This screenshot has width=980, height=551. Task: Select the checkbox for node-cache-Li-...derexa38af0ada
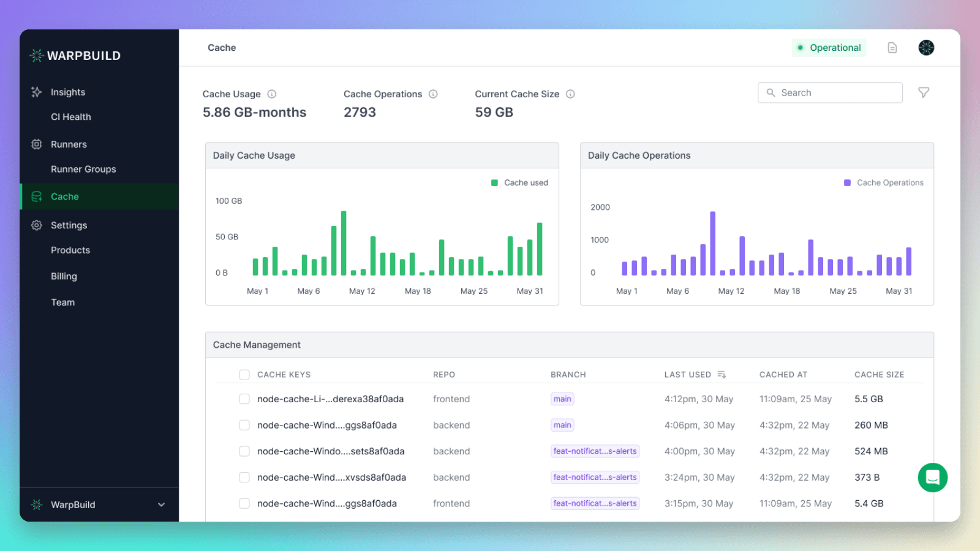coord(244,399)
